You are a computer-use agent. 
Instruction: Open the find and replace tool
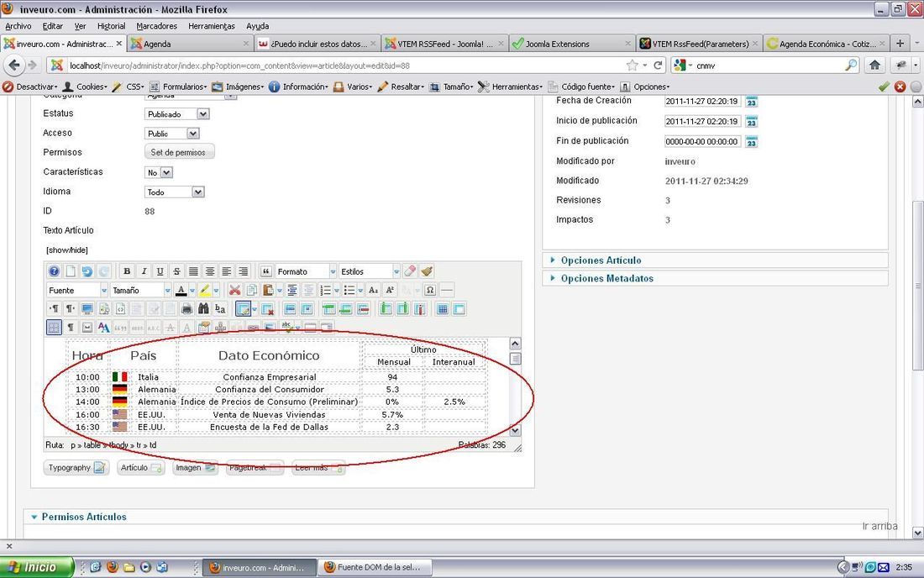(x=220, y=308)
